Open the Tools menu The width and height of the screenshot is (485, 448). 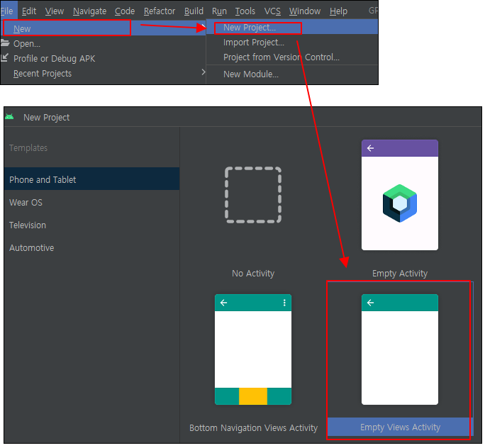pyautogui.click(x=245, y=11)
